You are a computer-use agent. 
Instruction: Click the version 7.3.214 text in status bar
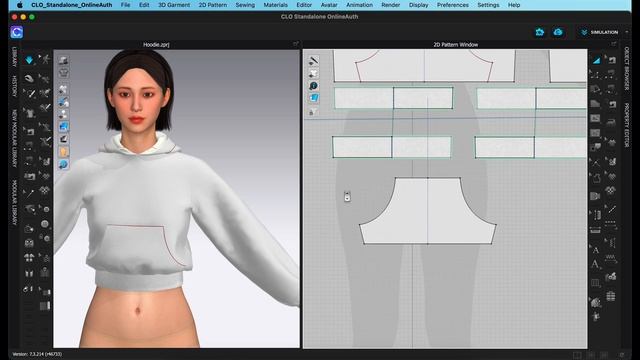37,354
